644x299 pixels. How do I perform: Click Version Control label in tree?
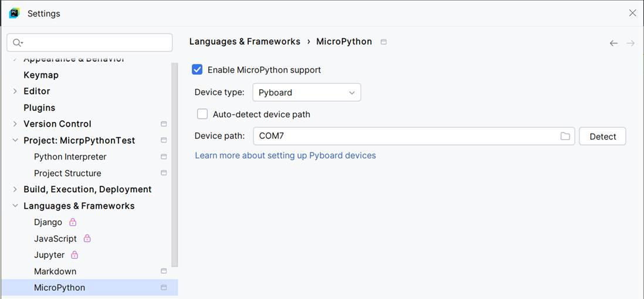click(57, 124)
